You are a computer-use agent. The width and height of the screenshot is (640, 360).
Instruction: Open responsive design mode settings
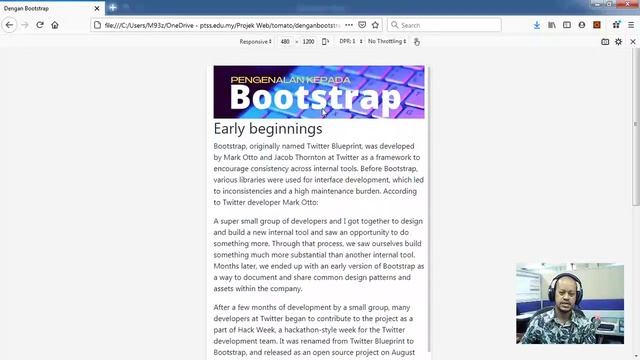(618, 42)
